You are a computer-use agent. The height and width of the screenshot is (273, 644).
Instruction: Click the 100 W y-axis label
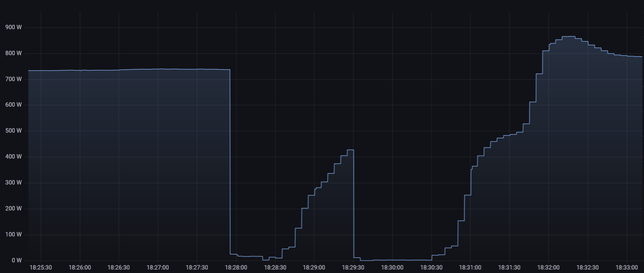pos(14,234)
